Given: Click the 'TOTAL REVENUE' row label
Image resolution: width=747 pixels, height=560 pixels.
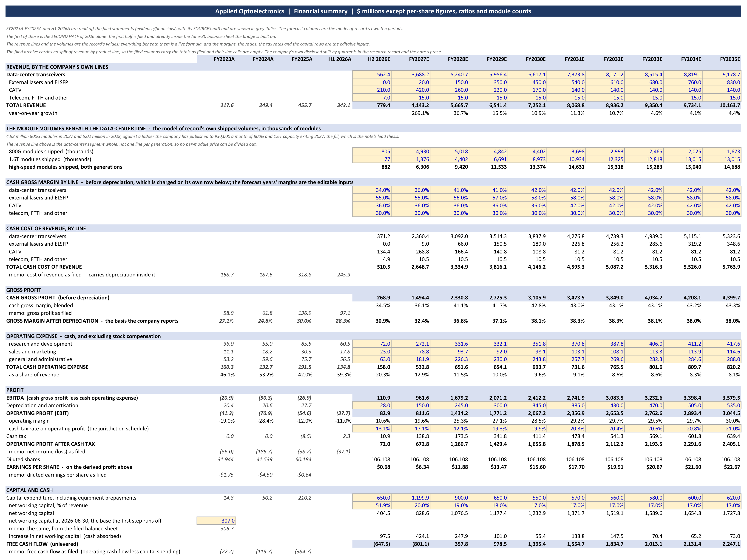Looking at the screenshot, I should click(26, 105).
